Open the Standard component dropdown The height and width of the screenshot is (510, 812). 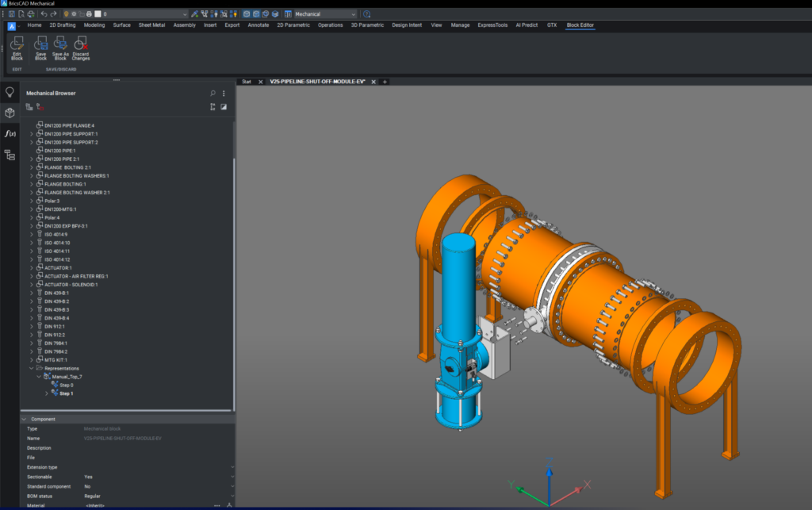[232, 487]
